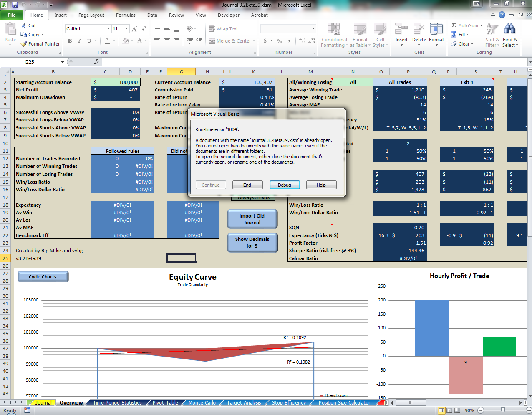Click the Page Layout view icon
The height and width of the screenshot is (415, 532).
click(x=449, y=410)
